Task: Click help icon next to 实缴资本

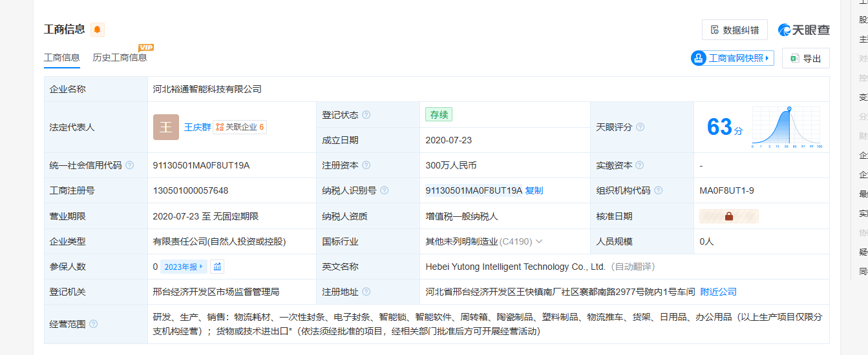Action: (640, 165)
